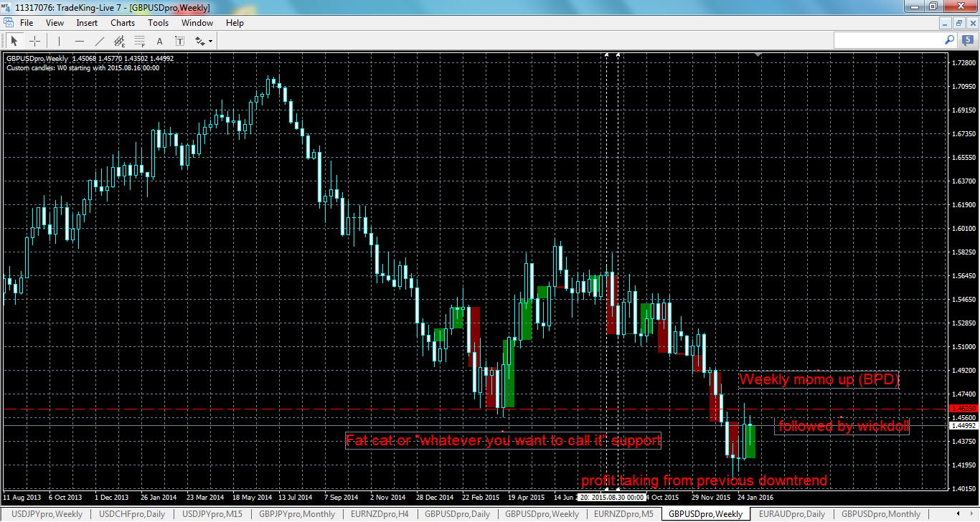Switch to the USDCHFpro,Daily tab
Screen dimensions: 980x522
click(132, 514)
